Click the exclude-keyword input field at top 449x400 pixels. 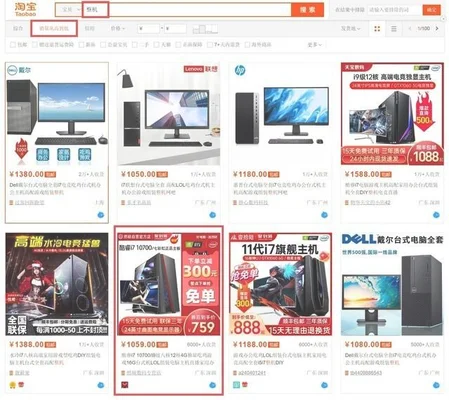(x=394, y=10)
